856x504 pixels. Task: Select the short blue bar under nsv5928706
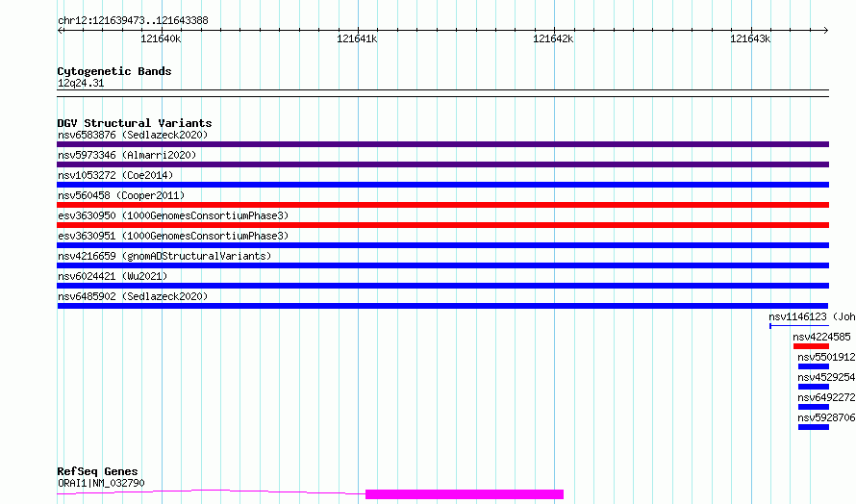pyautogui.click(x=814, y=427)
